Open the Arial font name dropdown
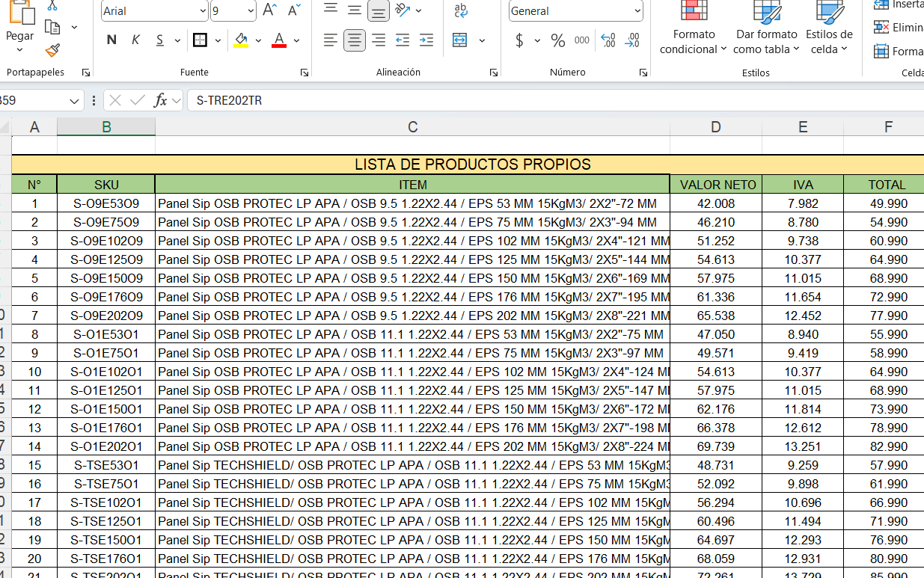924x578 pixels. [x=203, y=11]
